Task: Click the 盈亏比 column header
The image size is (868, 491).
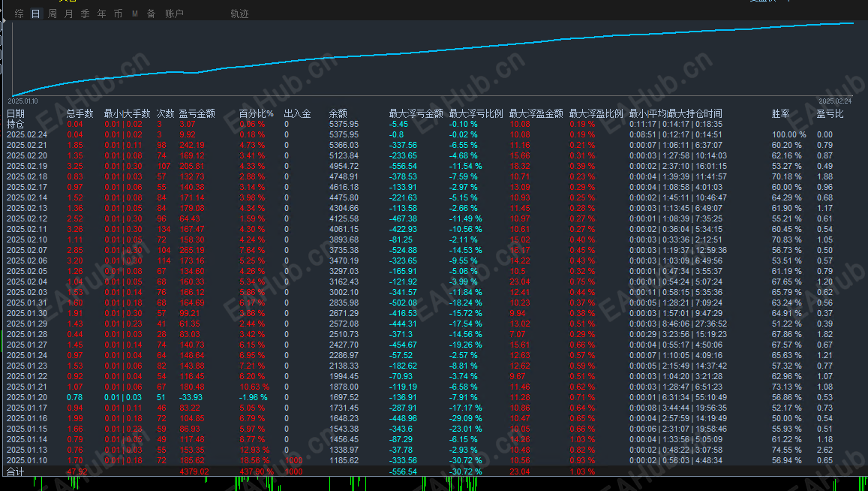Action: (830, 113)
